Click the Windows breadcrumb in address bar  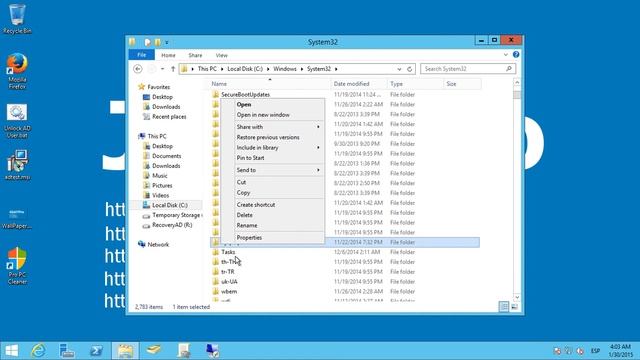coord(284,69)
